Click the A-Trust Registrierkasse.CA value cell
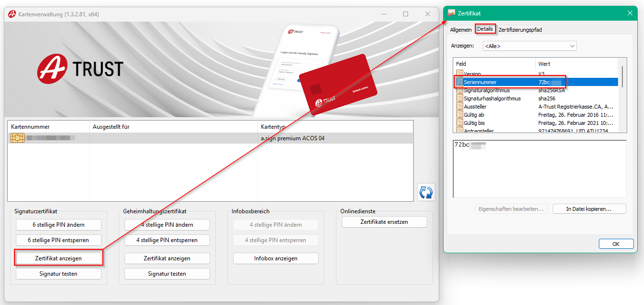Viewport: 644px width, 305px height. tap(576, 107)
